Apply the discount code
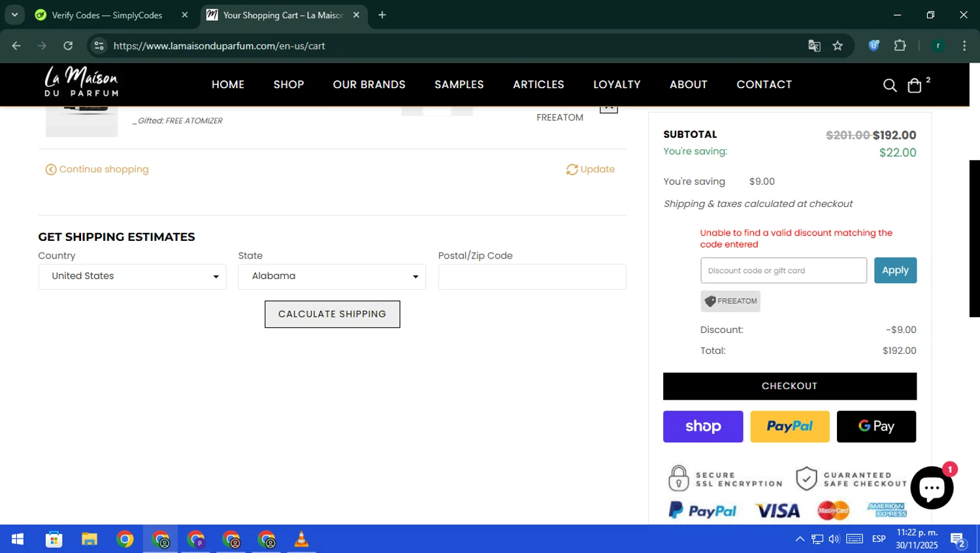 [x=895, y=270]
